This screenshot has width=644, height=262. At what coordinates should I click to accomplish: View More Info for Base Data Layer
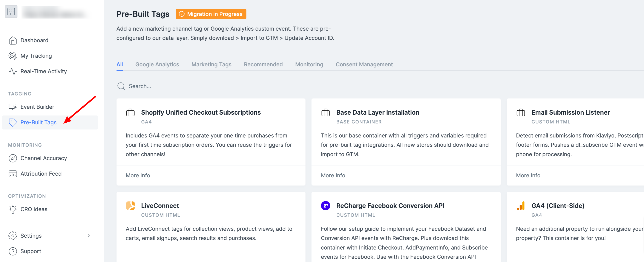333,176
